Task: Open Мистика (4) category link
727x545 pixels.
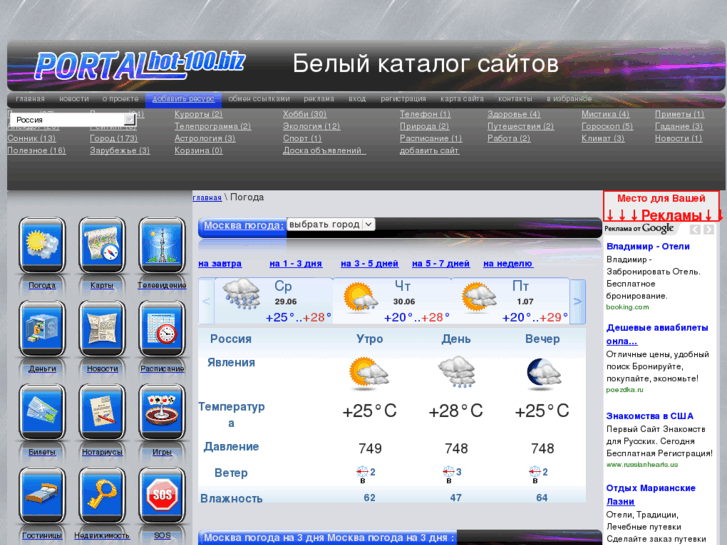Action: (605, 114)
